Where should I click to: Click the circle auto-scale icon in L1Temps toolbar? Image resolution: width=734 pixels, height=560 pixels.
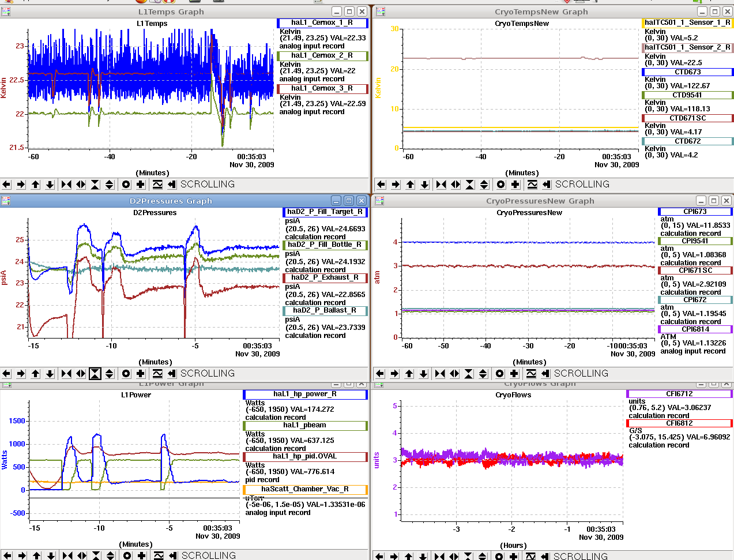click(126, 185)
